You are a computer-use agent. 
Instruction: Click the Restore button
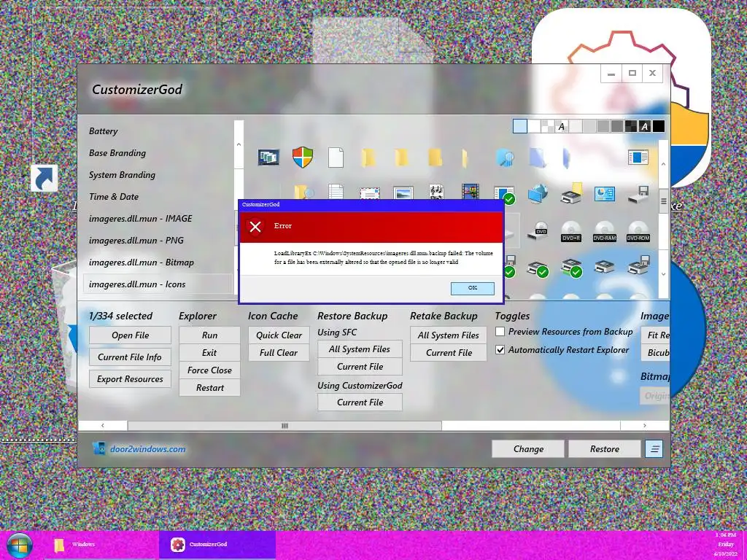coord(605,448)
